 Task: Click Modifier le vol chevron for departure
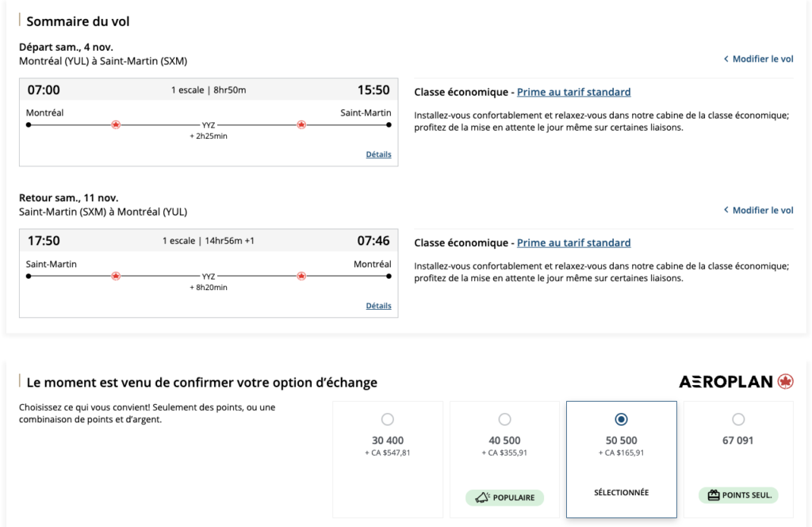(x=726, y=59)
